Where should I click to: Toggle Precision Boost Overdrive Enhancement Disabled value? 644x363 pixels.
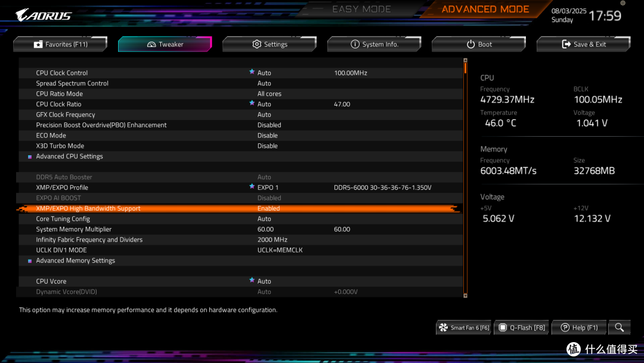click(x=269, y=125)
